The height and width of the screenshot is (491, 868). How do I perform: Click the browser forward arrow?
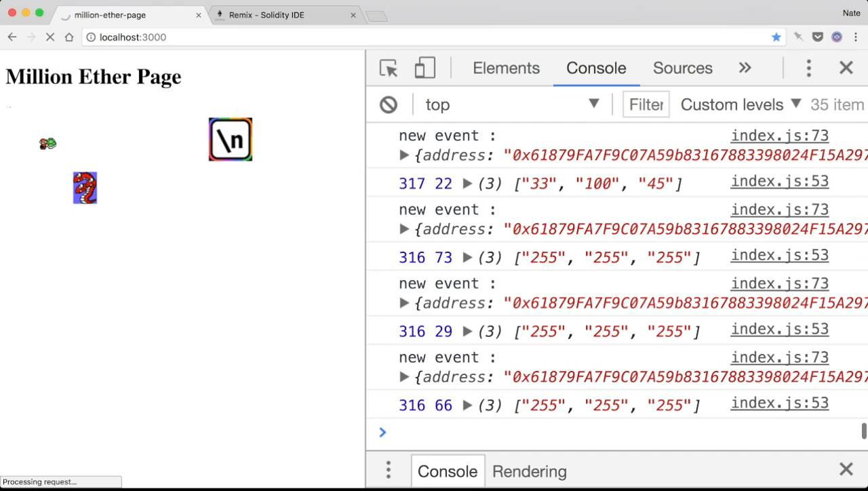pos(31,37)
